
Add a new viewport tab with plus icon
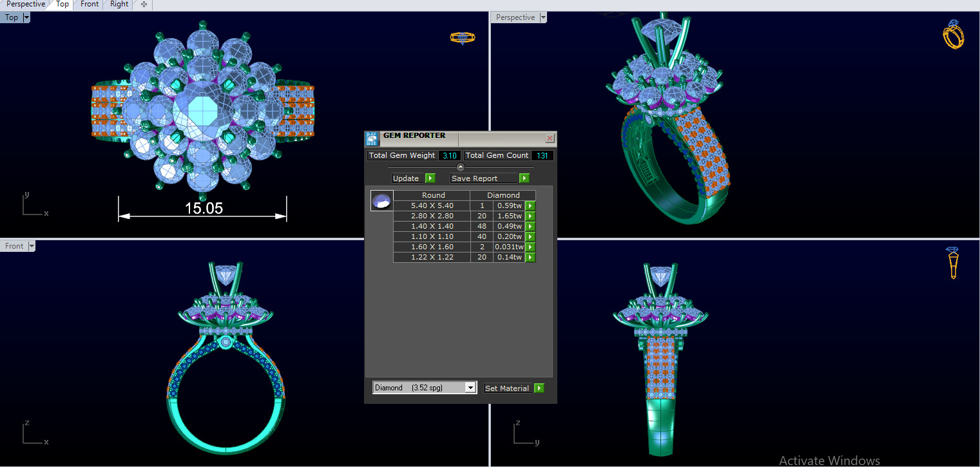coord(144,4)
